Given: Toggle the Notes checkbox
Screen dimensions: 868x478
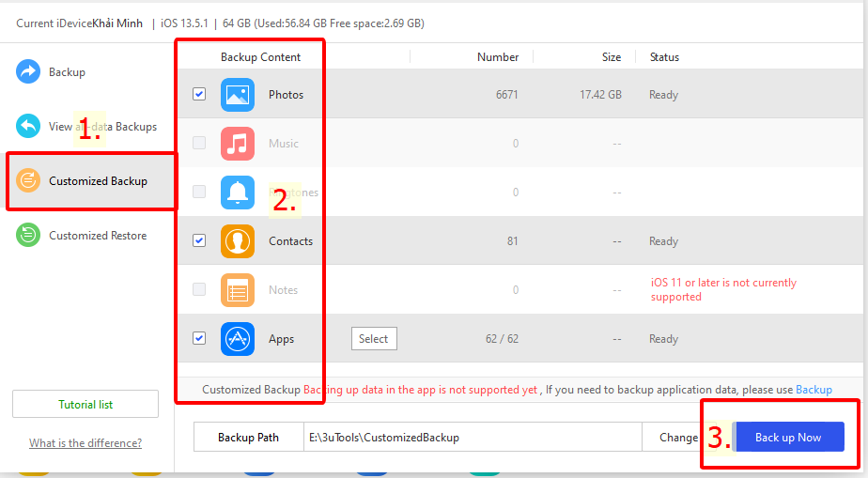Looking at the screenshot, I should click(x=199, y=289).
